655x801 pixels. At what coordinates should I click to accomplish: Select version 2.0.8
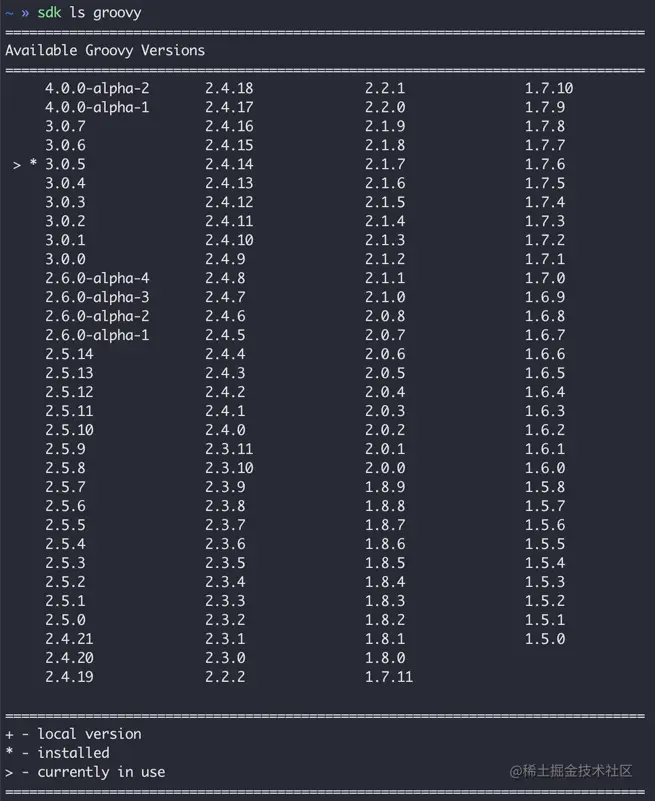point(385,316)
